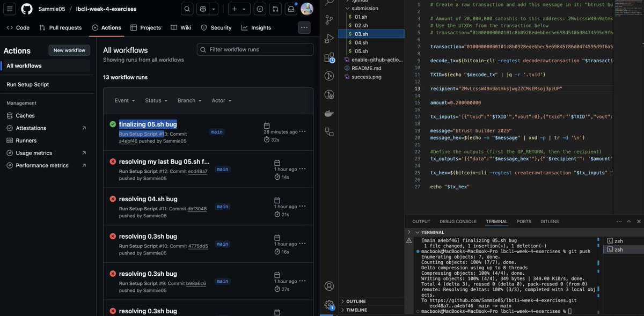
Task: Open the Branch filter dropdown
Action: point(189,100)
